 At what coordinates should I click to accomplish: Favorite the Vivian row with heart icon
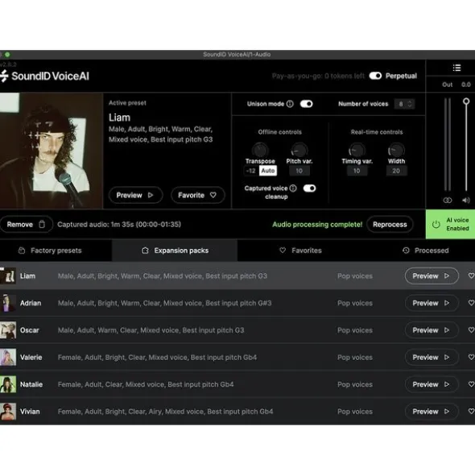pos(471,411)
